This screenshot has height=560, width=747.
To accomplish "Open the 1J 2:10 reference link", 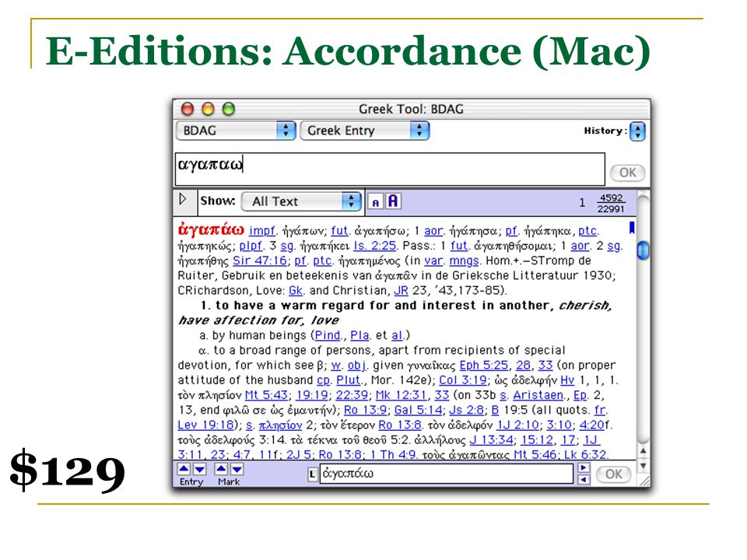I will click(518, 425).
